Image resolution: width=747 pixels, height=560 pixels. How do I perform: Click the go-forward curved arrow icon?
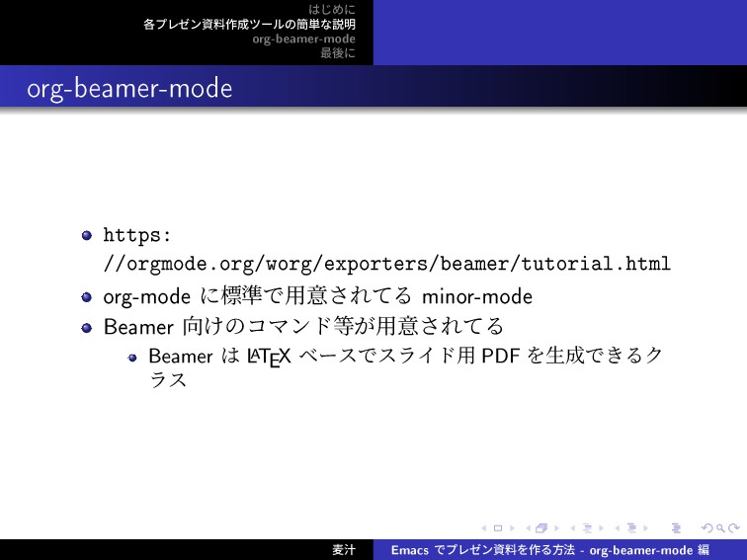coord(734,528)
